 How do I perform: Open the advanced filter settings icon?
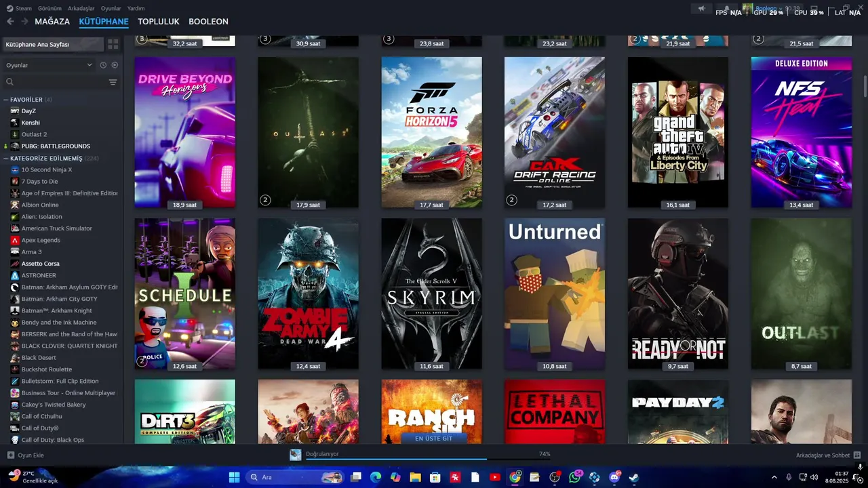(113, 82)
